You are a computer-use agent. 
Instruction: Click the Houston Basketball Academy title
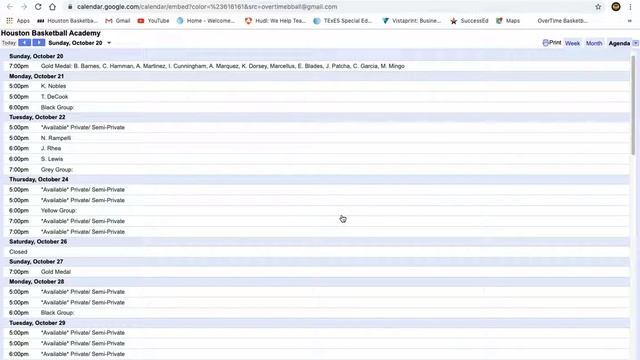point(51,33)
